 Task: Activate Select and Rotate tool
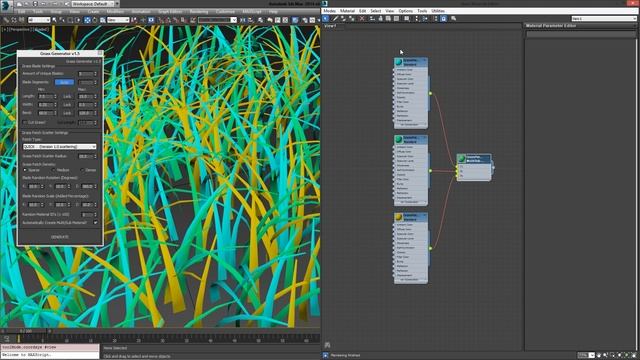(x=95, y=20)
